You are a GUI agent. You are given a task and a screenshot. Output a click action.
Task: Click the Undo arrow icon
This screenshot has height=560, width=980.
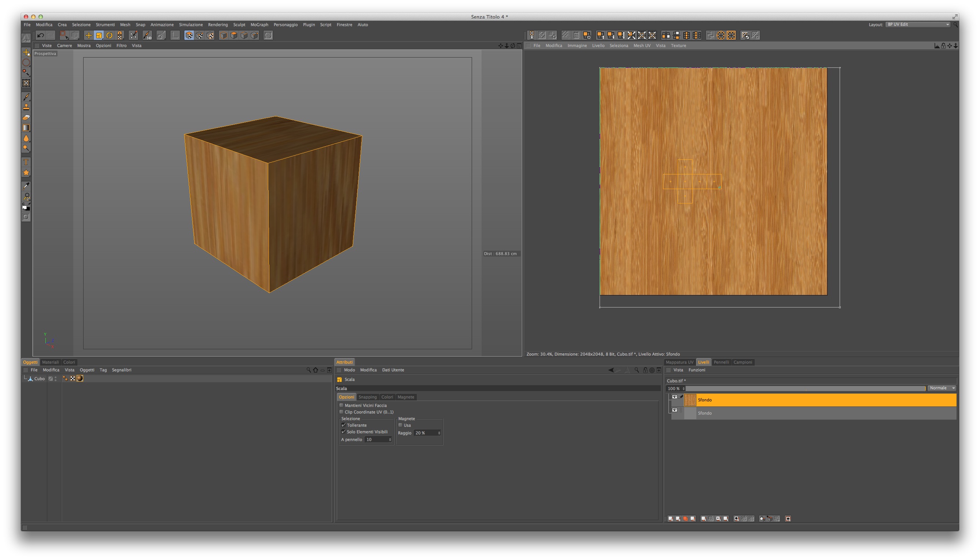(40, 36)
